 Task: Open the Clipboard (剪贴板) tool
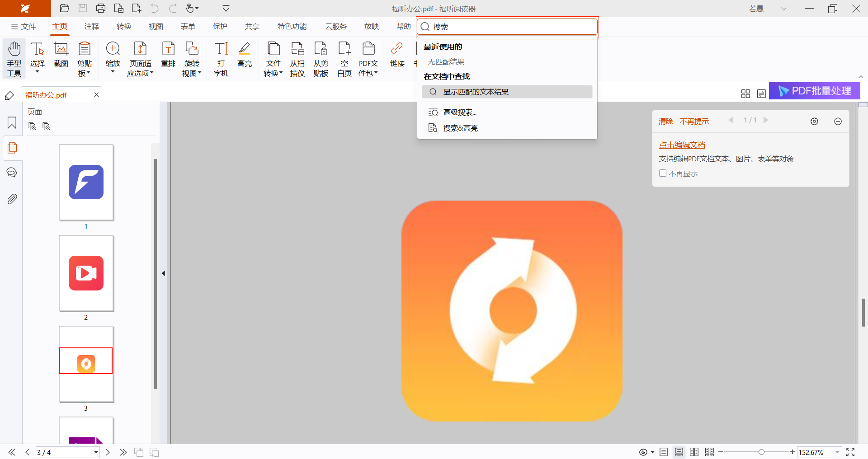(85, 59)
